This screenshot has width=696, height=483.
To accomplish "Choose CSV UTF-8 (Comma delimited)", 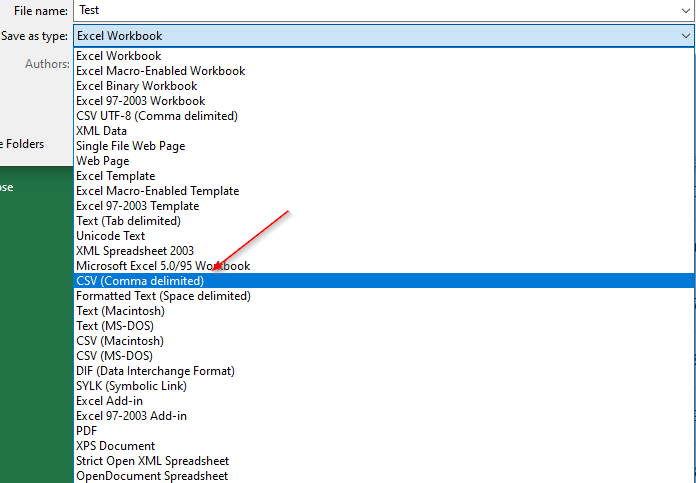I will 384,116.
